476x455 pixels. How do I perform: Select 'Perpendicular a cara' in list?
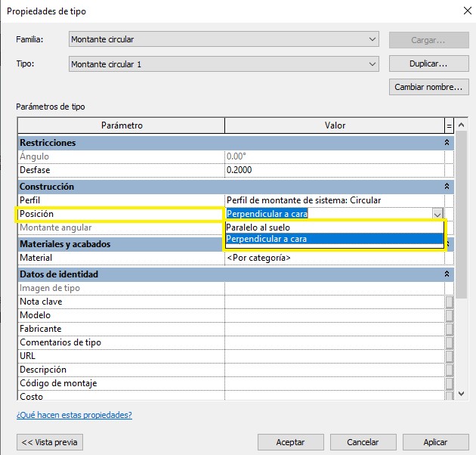(266, 240)
